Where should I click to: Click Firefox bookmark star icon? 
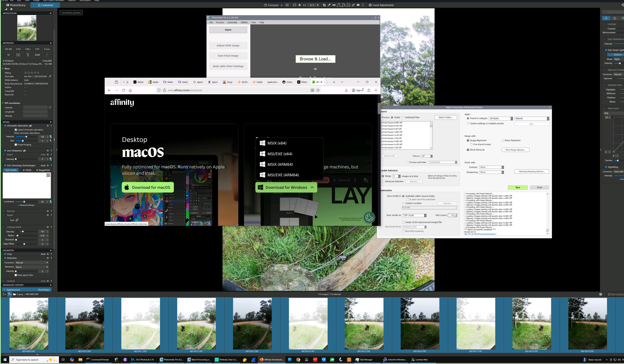[318, 90]
